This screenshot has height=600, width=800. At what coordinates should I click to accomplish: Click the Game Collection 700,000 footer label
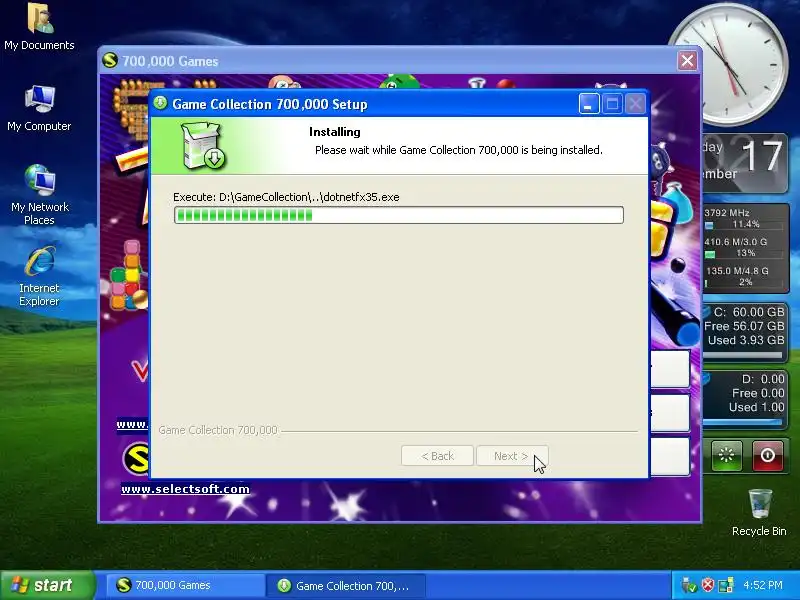[218, 430]
